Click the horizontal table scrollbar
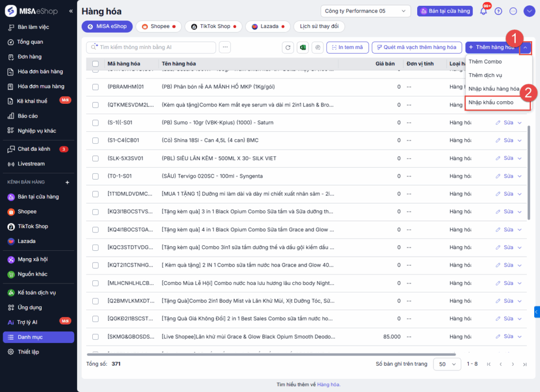The image size is (540, 392). [272, 354]
